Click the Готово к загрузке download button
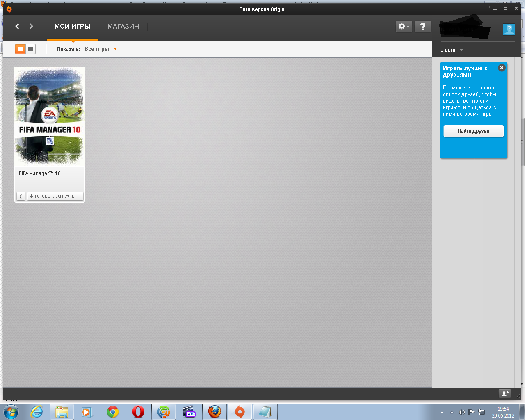The height and width of the screenshot is (420, 525). [x=55, y=196]
